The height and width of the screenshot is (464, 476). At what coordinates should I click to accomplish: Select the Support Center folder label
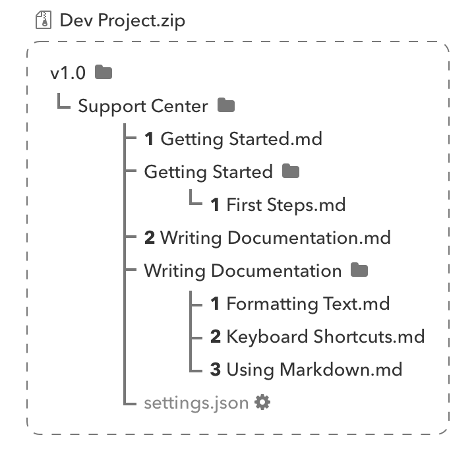(143, 106)
